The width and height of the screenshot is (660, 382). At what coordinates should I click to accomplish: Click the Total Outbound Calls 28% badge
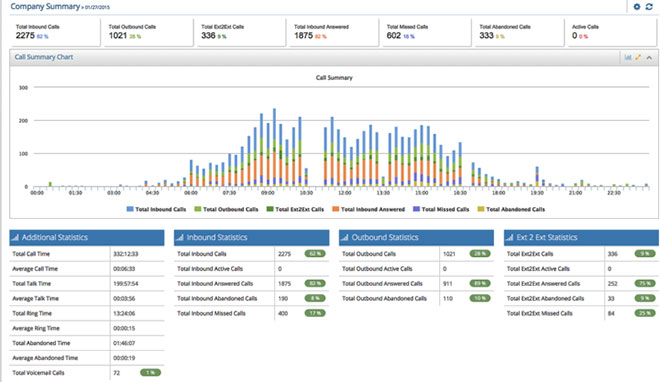tap(480, 254)
